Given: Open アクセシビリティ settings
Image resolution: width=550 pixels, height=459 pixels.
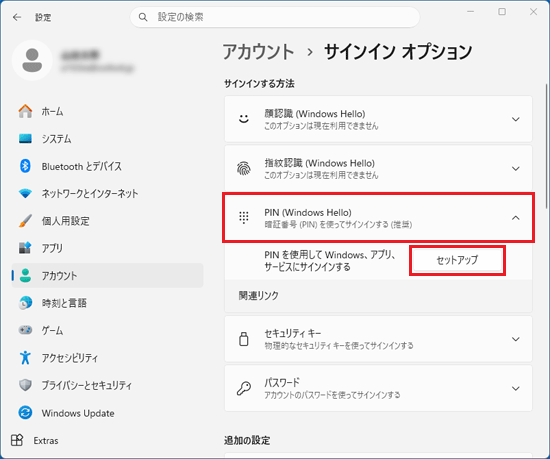Looking at the screenshot, I should 107,357.
